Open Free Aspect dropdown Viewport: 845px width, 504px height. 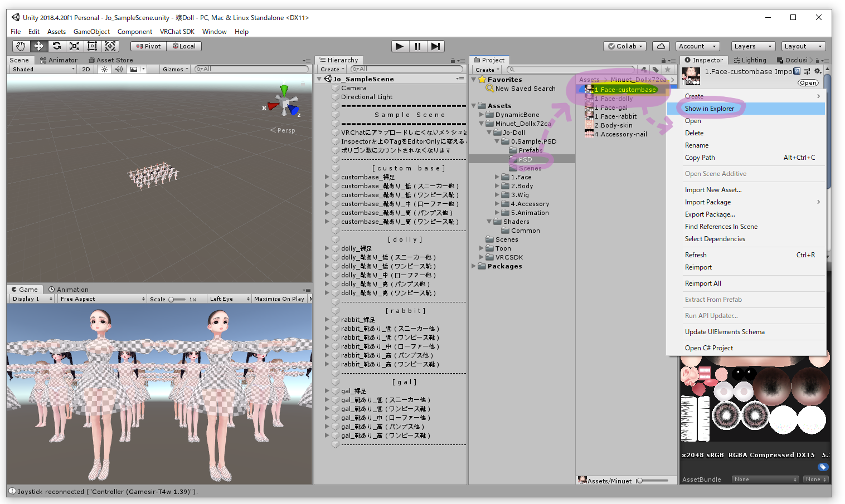[103, 299]
